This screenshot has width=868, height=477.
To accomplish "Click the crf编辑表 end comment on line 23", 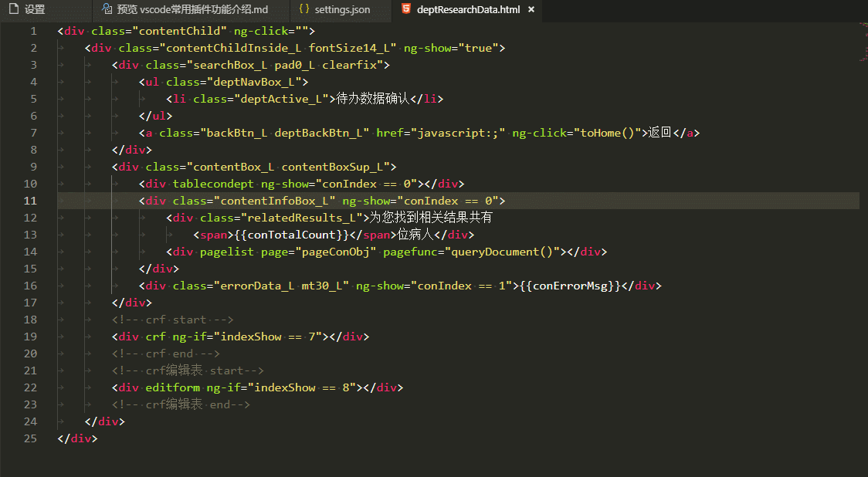I will [181, 405].
